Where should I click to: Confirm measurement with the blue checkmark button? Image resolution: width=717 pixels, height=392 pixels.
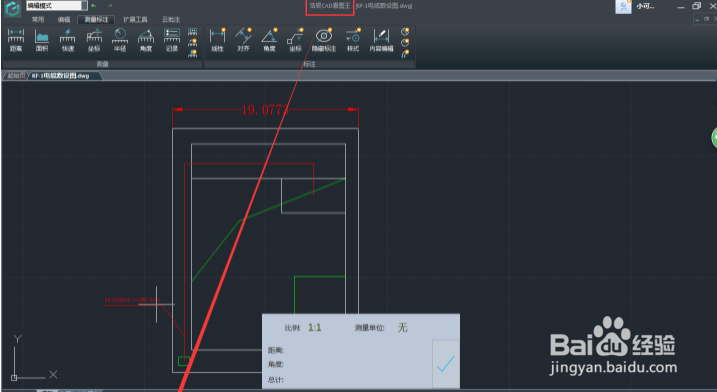tap(445, 364)
